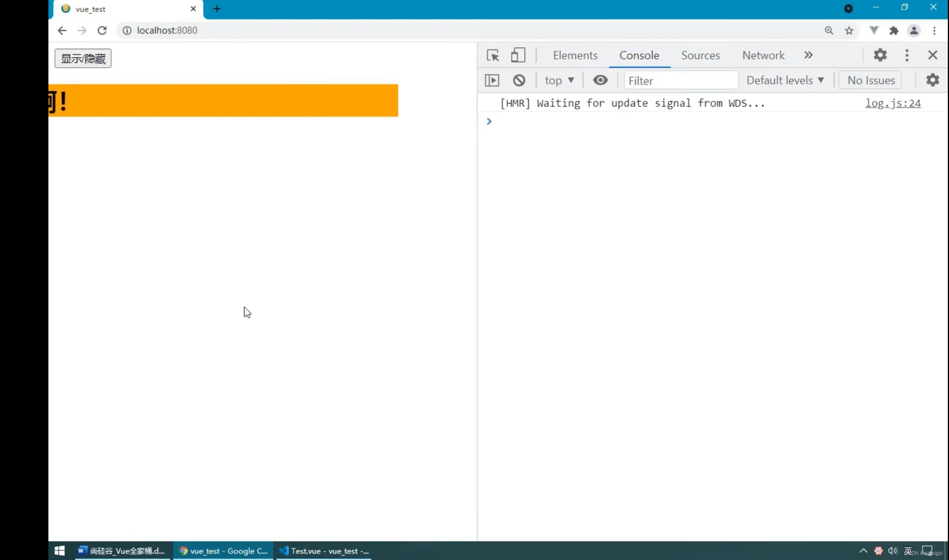Click the console prompt line
This screenshot has height=560, width=949.
pos(713,121)
